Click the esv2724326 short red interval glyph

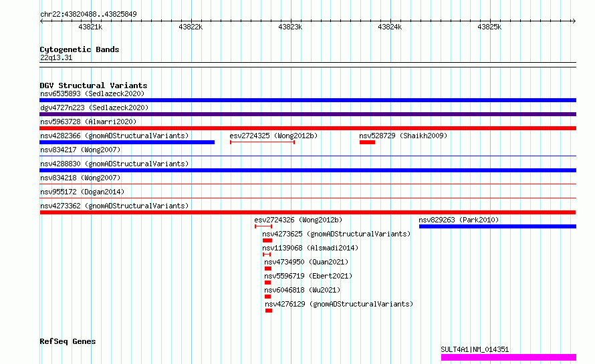pyautogui.click(x=263, y=226)
